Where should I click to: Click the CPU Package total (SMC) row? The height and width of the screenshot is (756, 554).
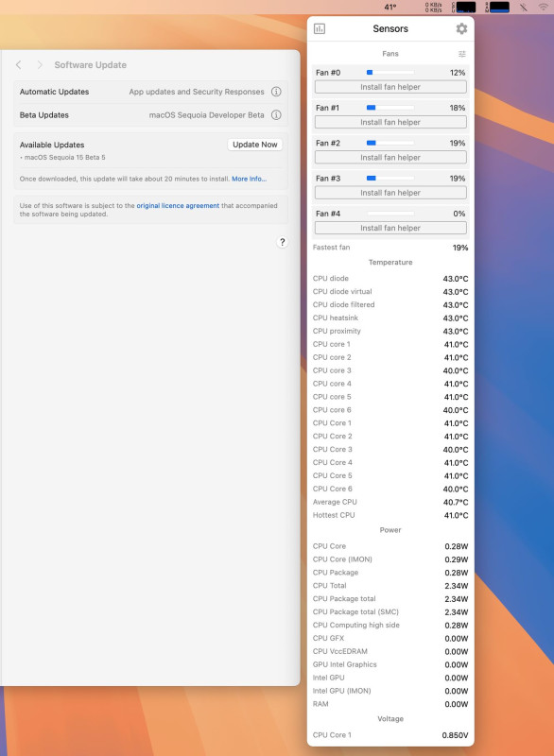pos(390,611)
